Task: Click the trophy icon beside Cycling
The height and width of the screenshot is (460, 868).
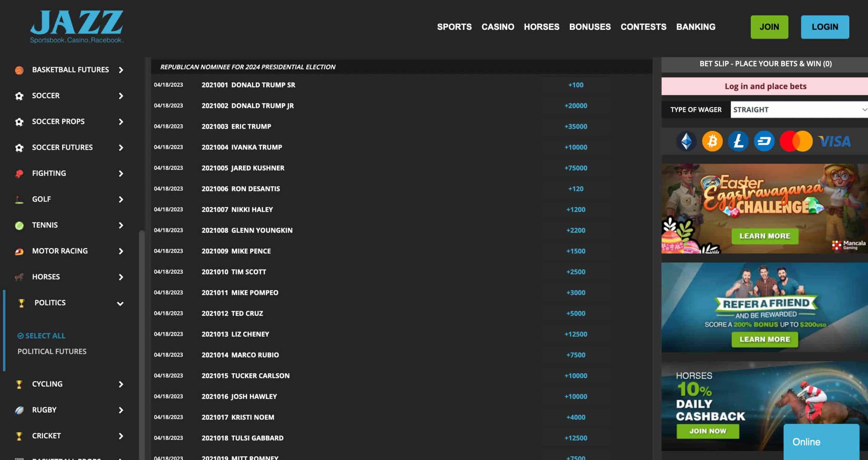Action: click(x=19, y=384)
